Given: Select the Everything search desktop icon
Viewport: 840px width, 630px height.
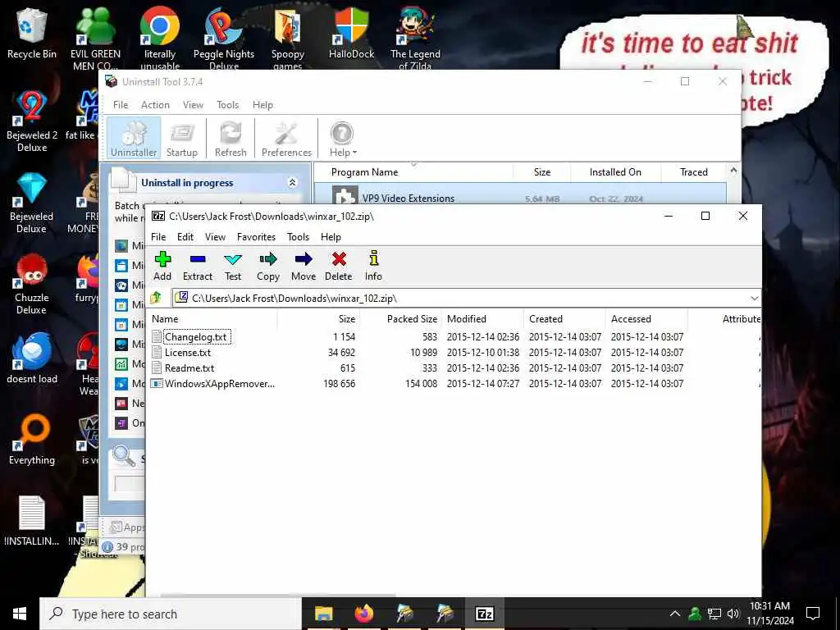Looking at the screenshot, I should coord(32,440).
